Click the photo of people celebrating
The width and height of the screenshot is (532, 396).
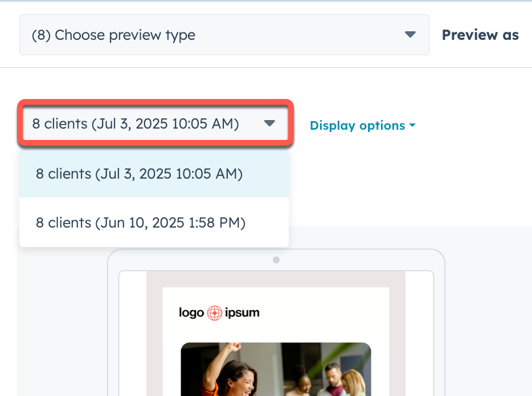[276, 370]
